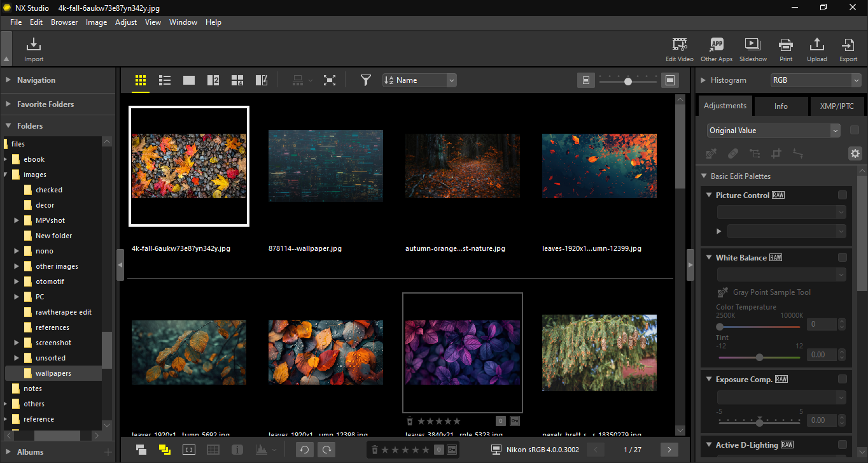Set thumbnails to largest size
Screen dimensions: 868x463
point(670,80)
